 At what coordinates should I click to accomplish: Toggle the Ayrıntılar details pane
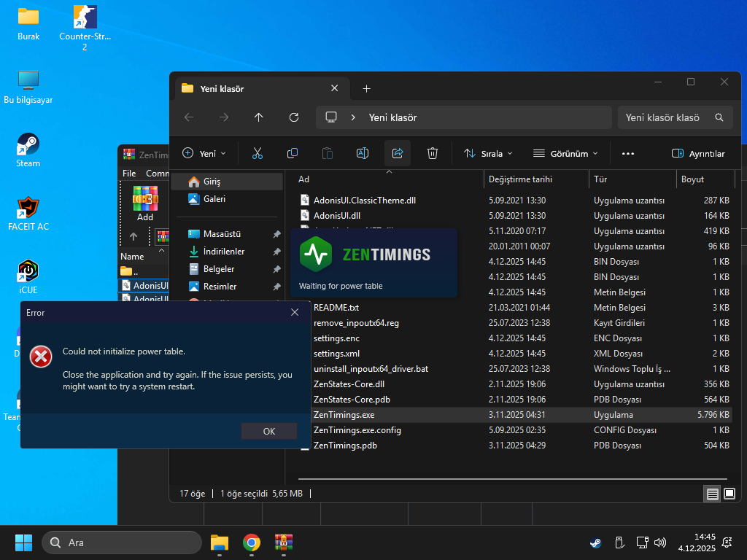point(698,153)
